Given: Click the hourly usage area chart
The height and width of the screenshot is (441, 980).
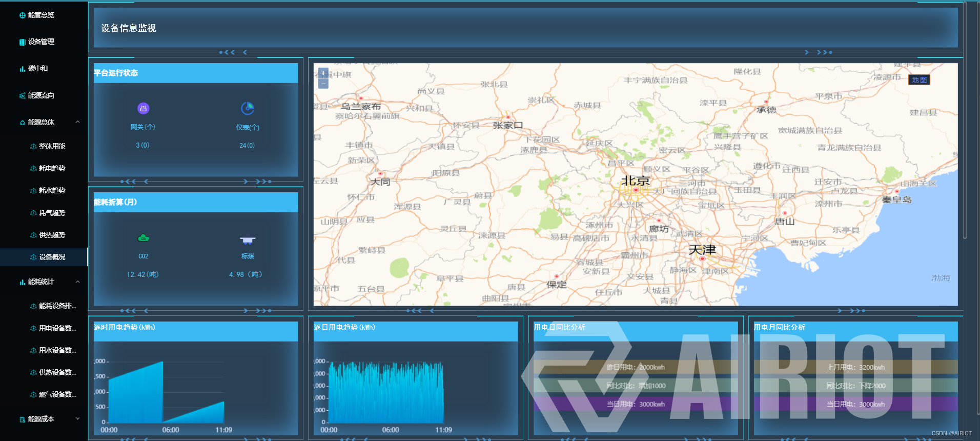Looking at the screenshot, I should (167, 392).
